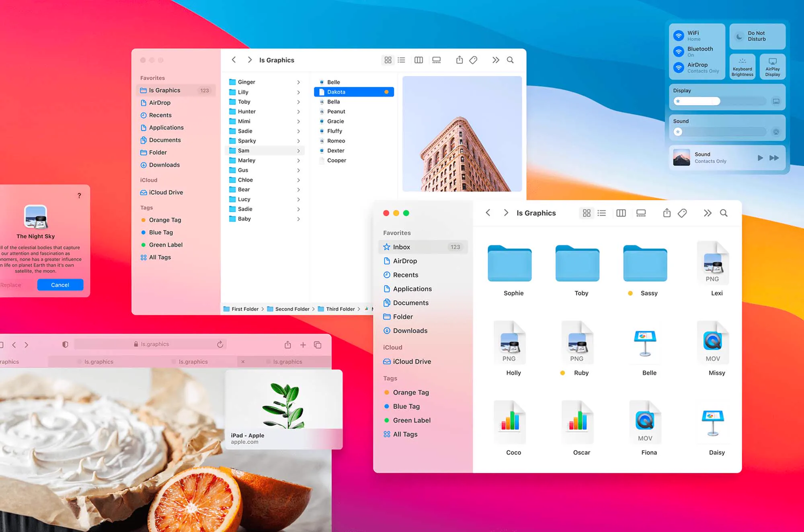The height and width of the screenshot is (532, 804).
Task: Skip forward in Control Center media
Action: tap(774, 158)
